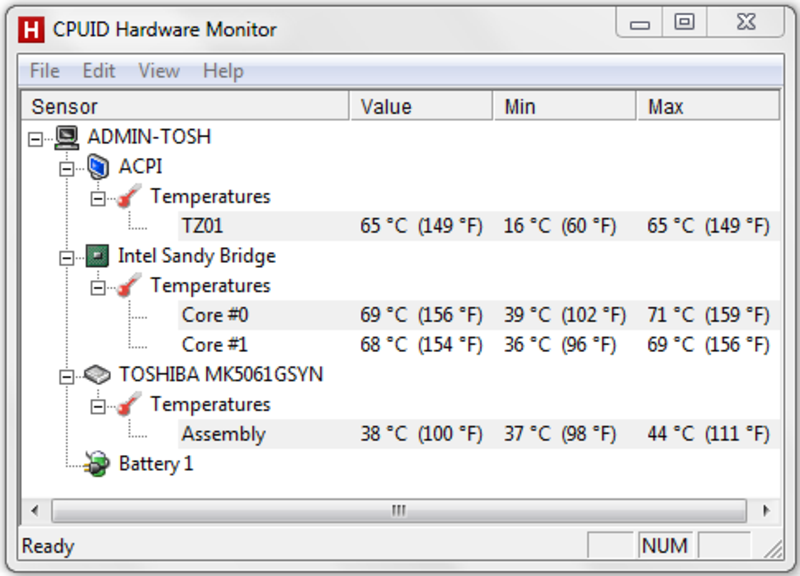Click Assembly value 38 °C (100 °F)
The height and width of the screenshot is (576, 800).
tap(421, 434)
